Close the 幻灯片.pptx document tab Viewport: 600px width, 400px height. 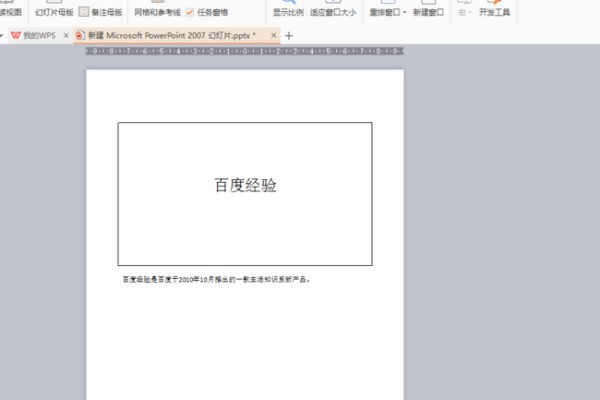point(273,36)
